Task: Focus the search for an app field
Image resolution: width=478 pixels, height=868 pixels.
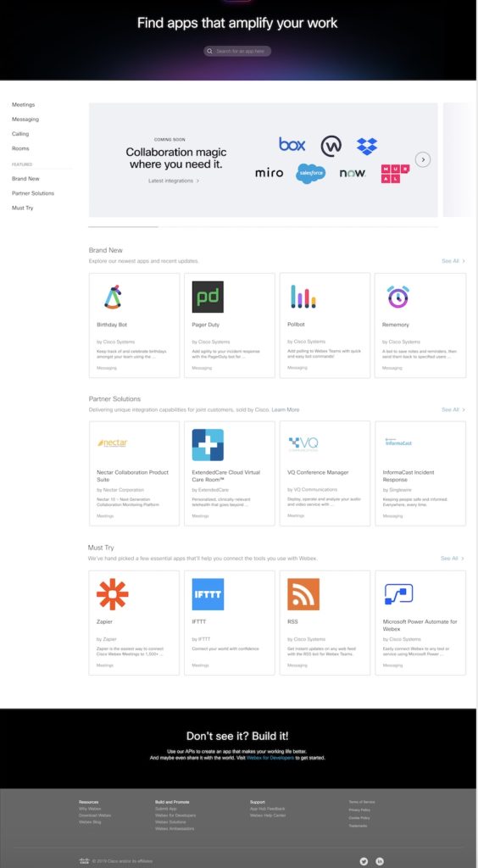Action: 237,51
